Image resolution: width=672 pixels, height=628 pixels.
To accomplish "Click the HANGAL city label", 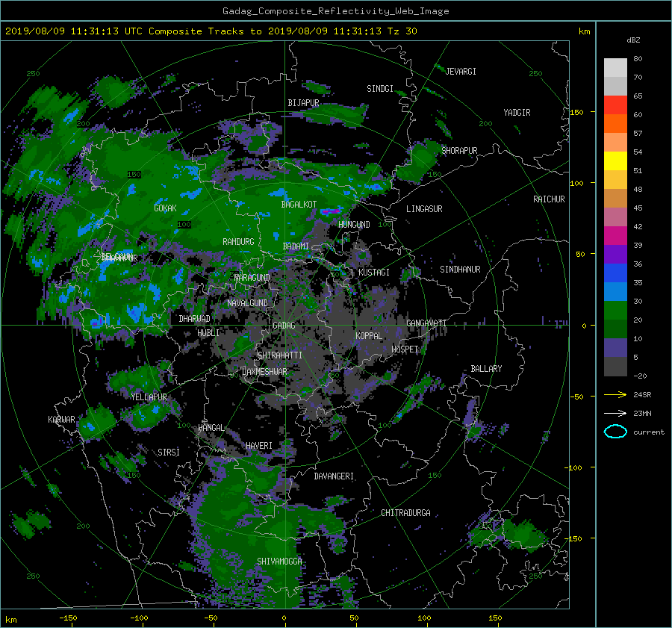I will pyautogui.click(x=211, y=428).
